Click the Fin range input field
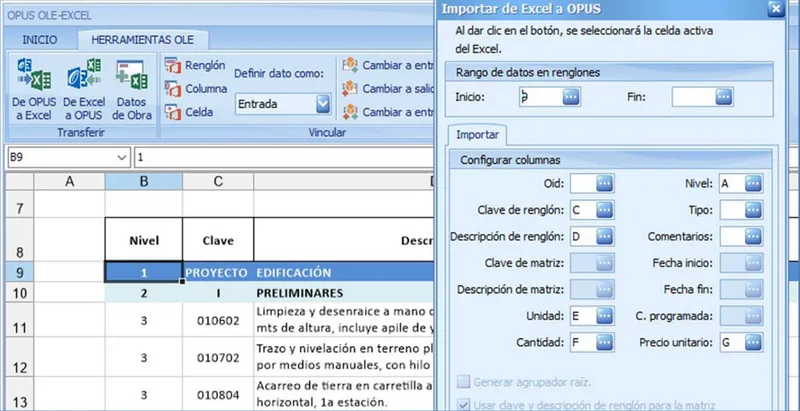Screen dimensions: 800x411 pyautogui.click(x=693, y=96)
